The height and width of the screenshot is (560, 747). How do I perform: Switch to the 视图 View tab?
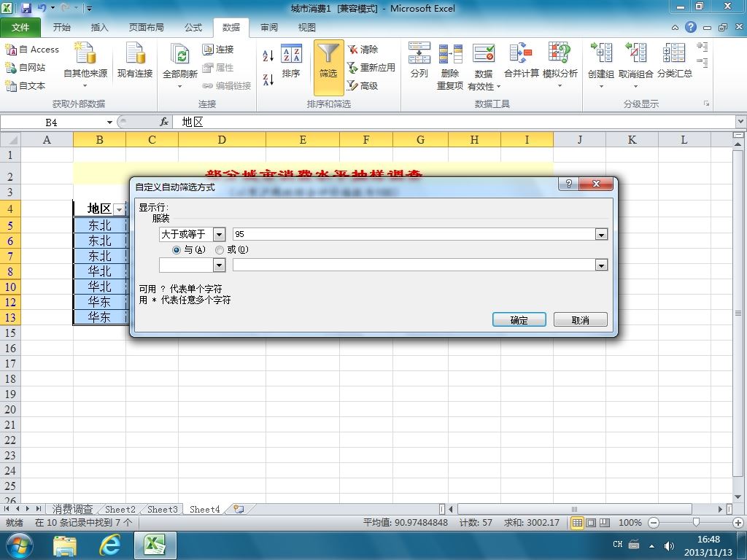pos(306,27)
